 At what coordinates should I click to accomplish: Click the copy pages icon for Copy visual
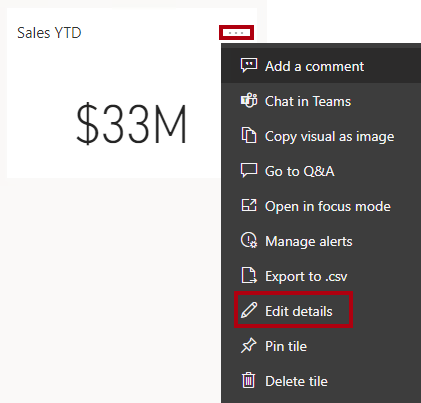coord(249,135)
